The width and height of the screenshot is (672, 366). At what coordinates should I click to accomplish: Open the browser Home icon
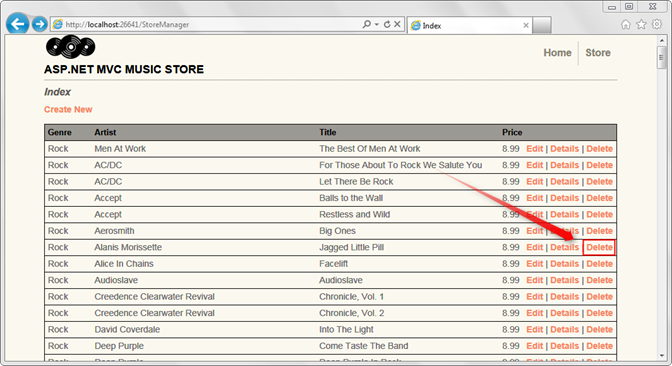pos(626,24)
